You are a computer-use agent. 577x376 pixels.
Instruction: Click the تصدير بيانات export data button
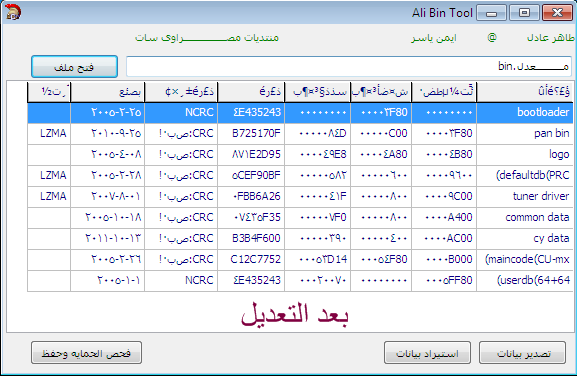coord(523,353)
